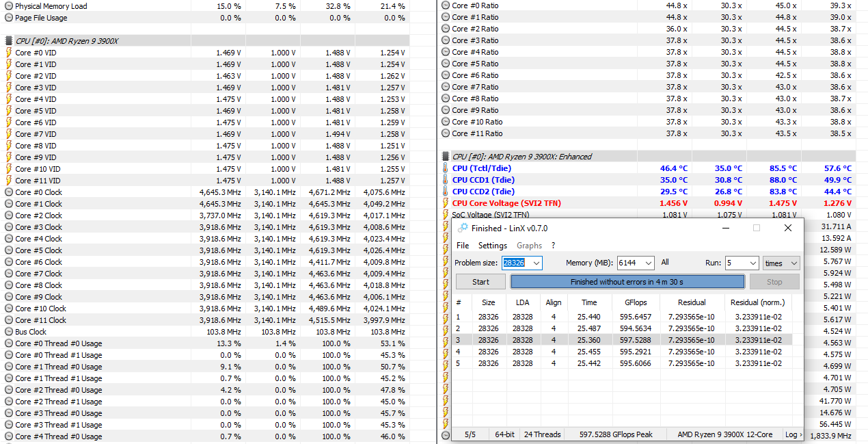Click the icon beside Core #0 Ratio
The width and height of the screenshot is (868, 444).
click(446, 5)
